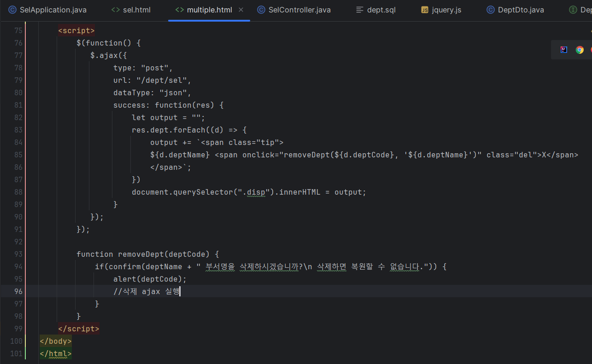Image resolution: width=592 pixels, height=364 pixels.
Task: Click the '//삭제 ajax 실행' comment
Action: click(x=146, y=291)
